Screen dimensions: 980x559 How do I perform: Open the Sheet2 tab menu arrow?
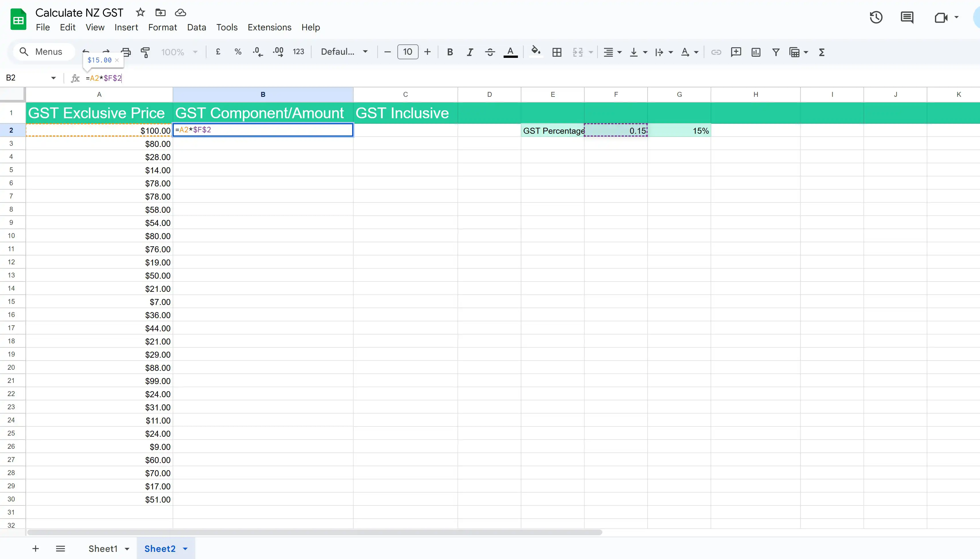click(185, 549)
